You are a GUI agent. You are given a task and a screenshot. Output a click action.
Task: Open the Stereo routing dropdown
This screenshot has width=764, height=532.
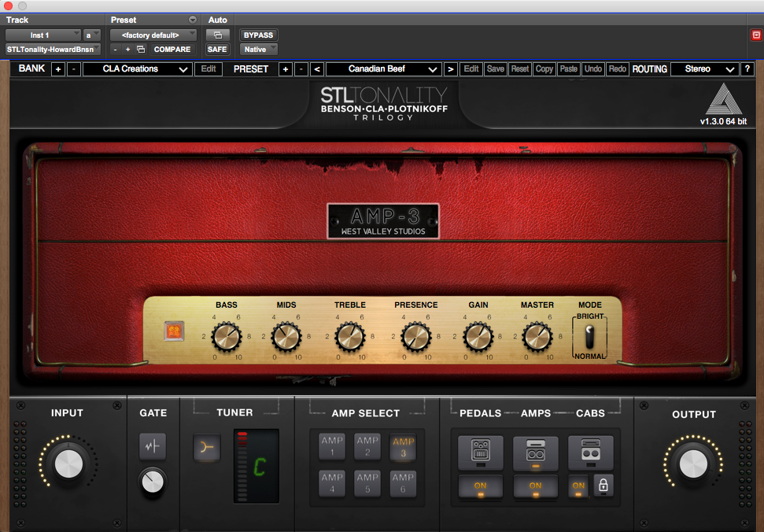704,69
